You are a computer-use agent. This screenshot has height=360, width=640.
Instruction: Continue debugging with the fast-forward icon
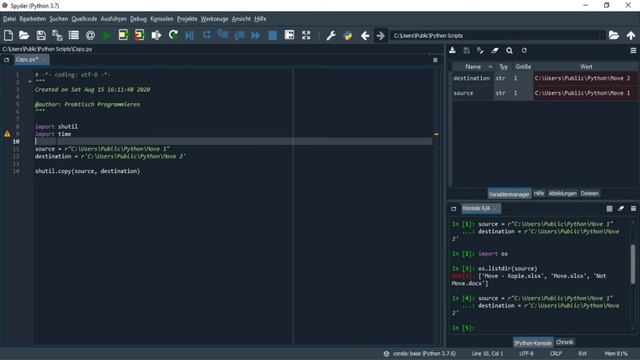[x=256, y=36]
